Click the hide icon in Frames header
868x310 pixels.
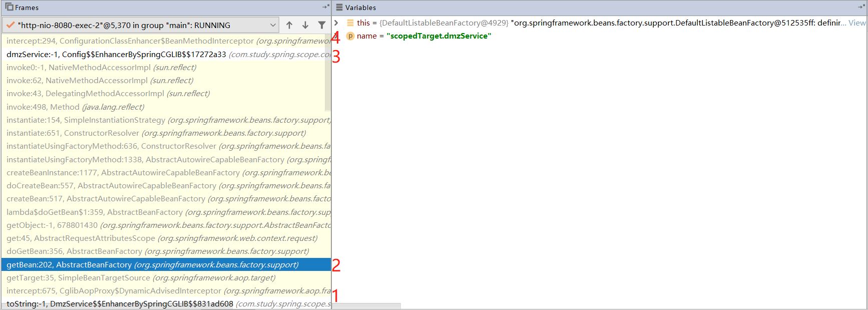tap(326, 7)
